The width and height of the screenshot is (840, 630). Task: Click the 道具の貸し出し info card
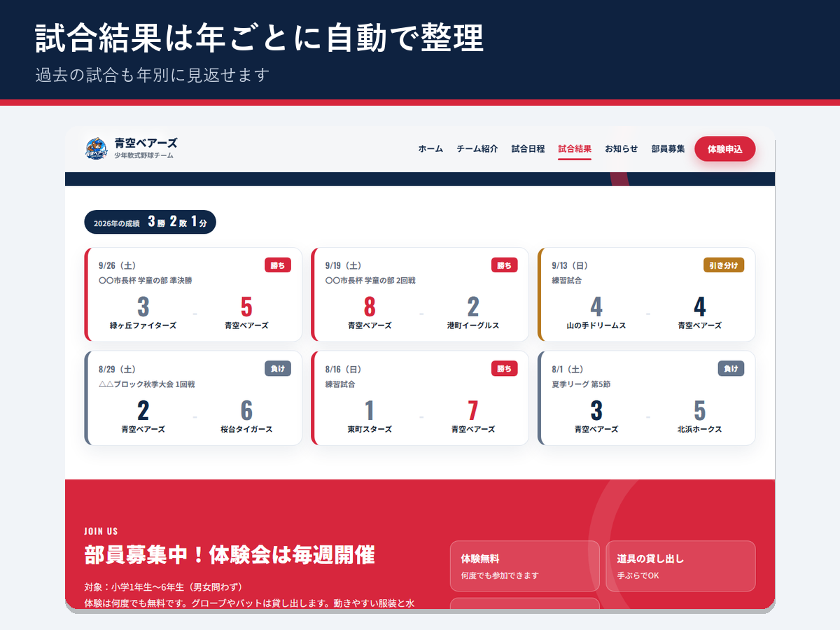tap(681, 566)
